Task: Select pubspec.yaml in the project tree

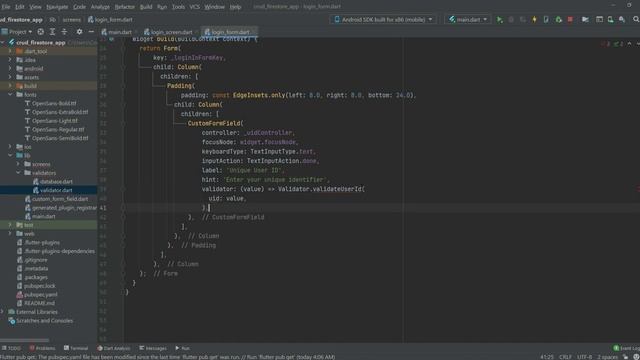Action: click(37, 294)
